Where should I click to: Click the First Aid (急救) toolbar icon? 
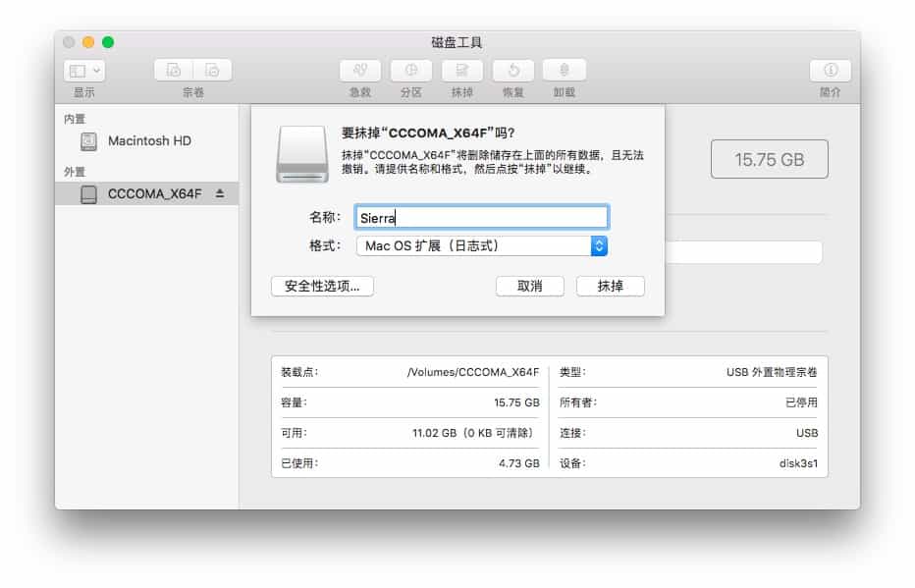[360, 71]
